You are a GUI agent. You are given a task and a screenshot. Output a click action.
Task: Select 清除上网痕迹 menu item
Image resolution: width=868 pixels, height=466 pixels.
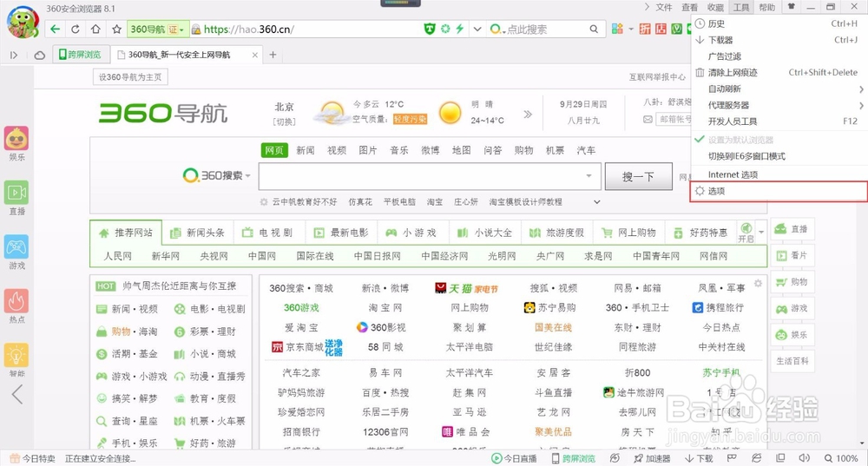[779, 73]
